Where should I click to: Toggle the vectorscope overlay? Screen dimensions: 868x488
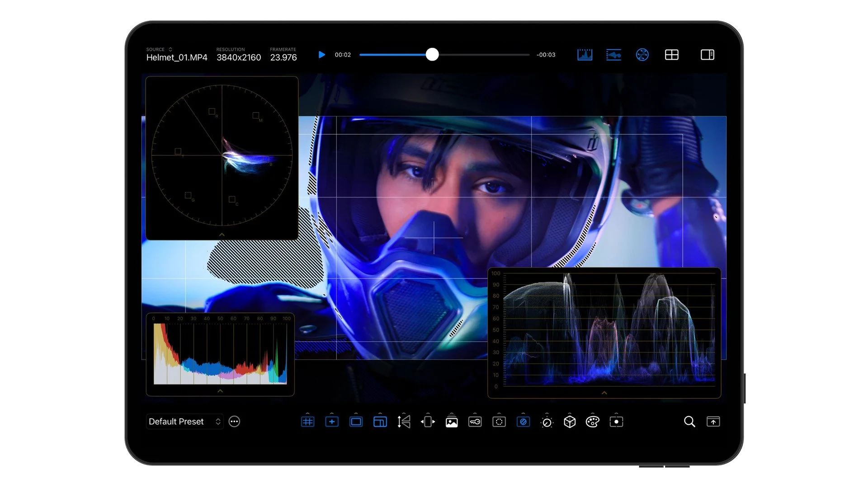point(642,55)
